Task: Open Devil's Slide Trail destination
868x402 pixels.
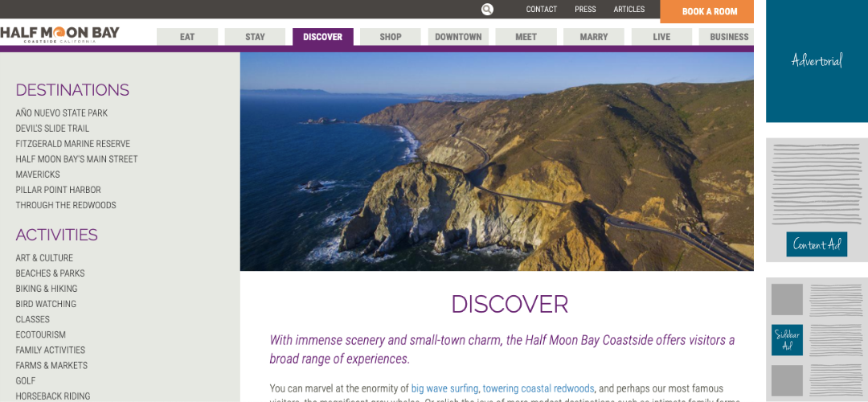Action: (52, 129)
